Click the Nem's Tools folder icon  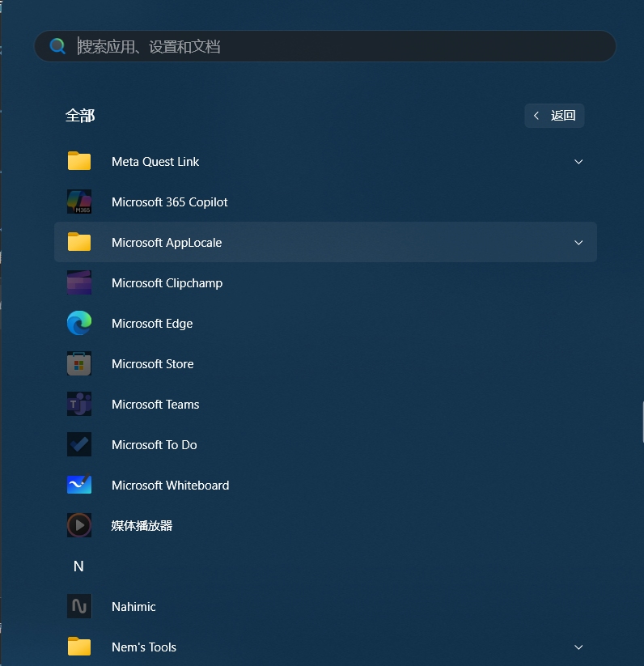click(x=79, y=647)
